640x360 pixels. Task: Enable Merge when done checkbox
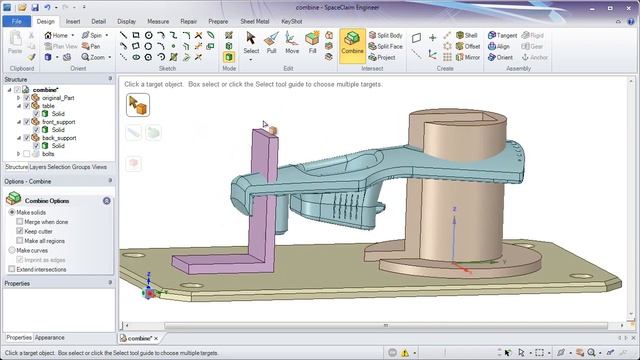click(20, 222)
